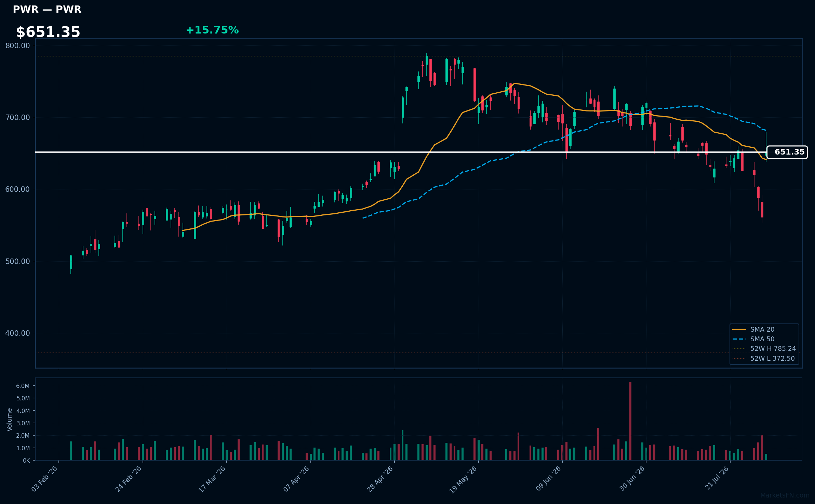The width and height of the screenshot is (815, 504).
Task: Click the 400.00 price axis label
Action: coord(18,333)
